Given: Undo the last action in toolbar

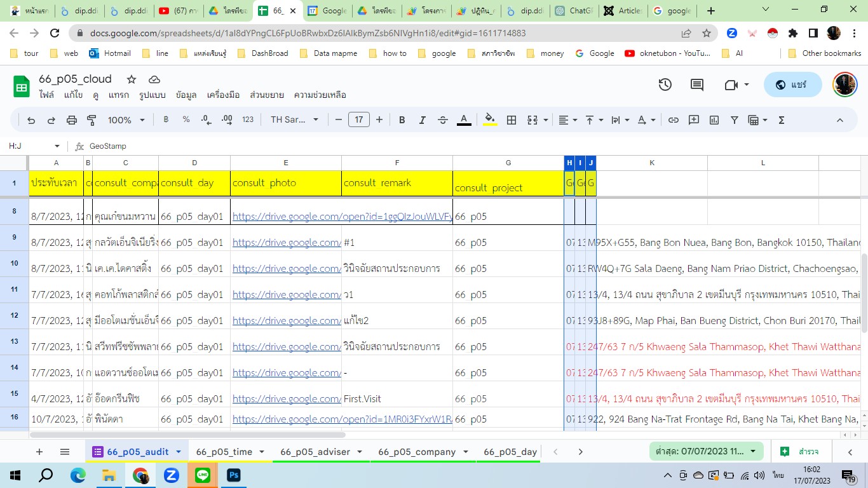Looking at the screenshot, I should tap(31, 120).
